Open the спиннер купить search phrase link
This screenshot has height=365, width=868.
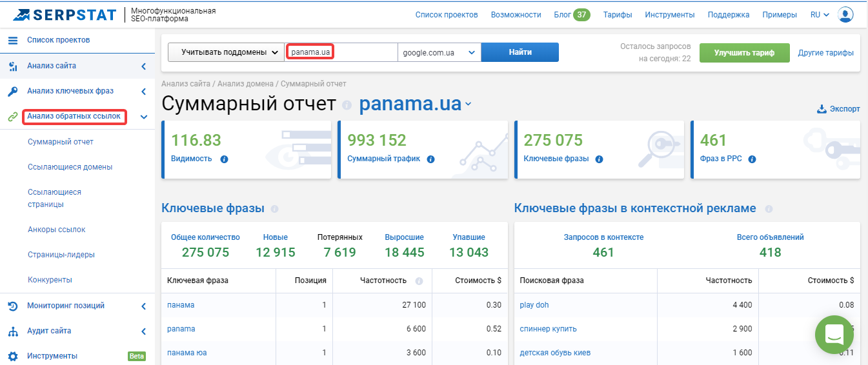[549, 329]
